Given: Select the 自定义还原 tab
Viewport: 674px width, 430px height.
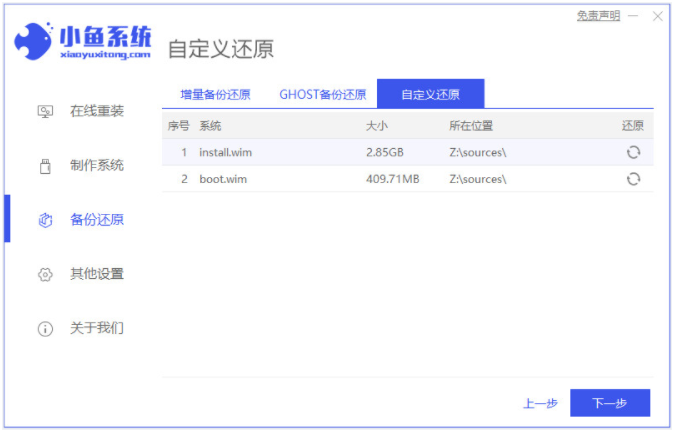Looking at the screenshot, I should tap(430, 95).
